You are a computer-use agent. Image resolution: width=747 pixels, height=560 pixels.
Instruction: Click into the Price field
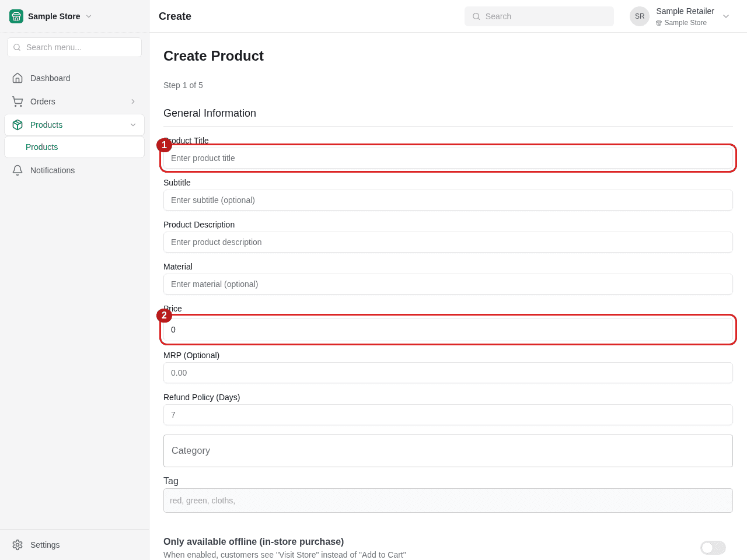coord(448,330)
